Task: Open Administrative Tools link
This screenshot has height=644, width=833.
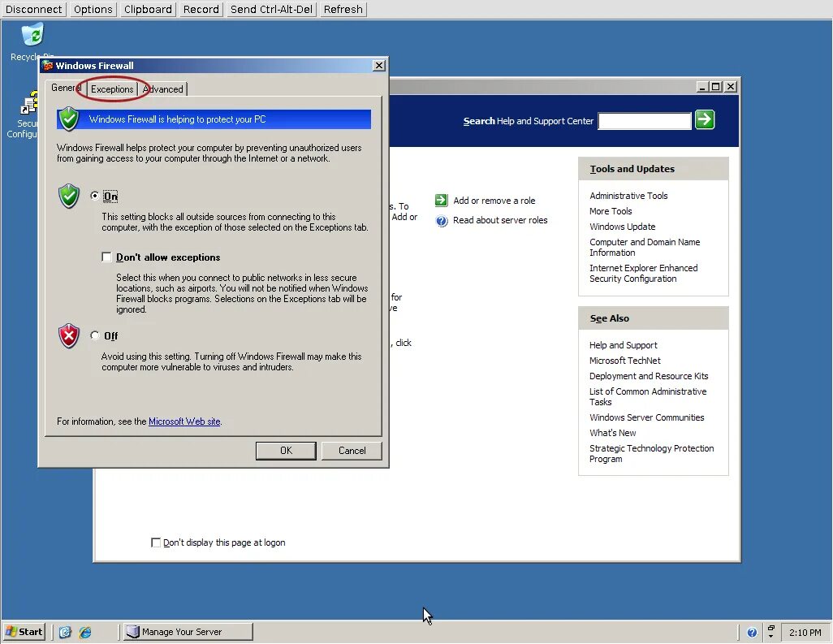Action: click(628, 196)
